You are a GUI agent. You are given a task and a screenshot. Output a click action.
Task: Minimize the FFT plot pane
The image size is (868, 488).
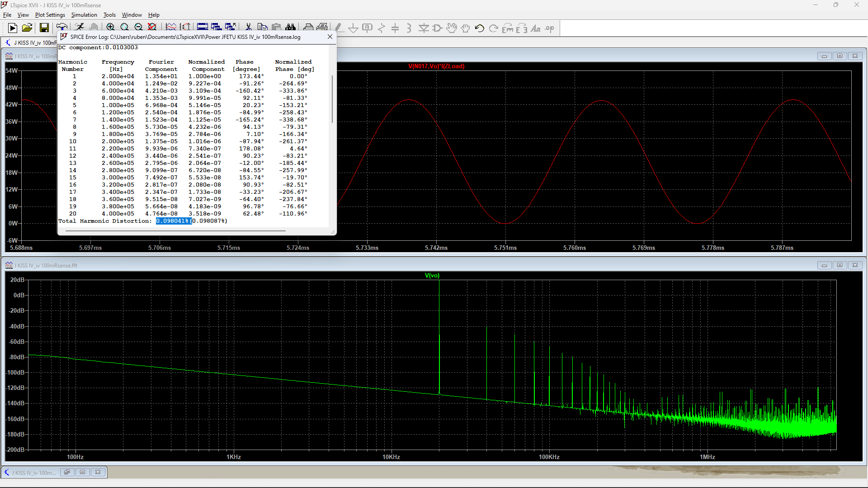coord(824,265)
